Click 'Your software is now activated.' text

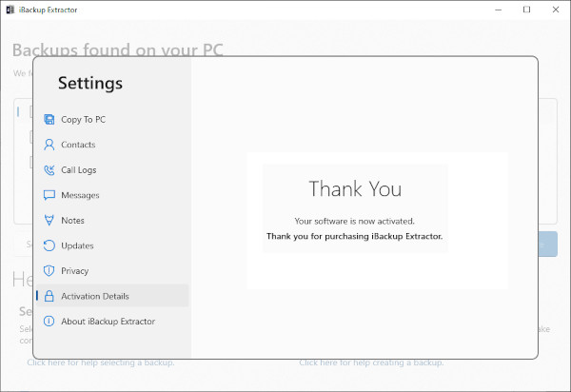[x=354, y=221]
